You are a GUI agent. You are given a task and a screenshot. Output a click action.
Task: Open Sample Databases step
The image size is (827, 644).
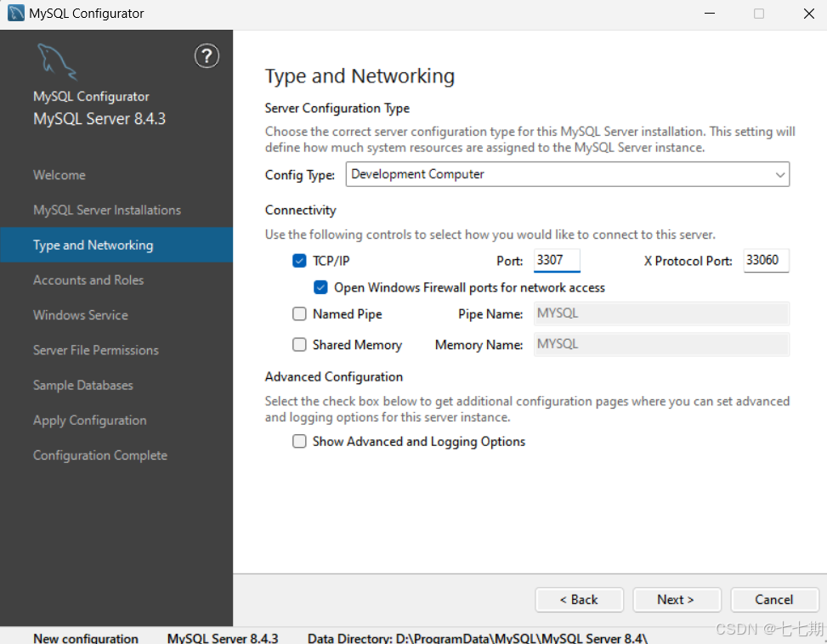pos(83,385)
